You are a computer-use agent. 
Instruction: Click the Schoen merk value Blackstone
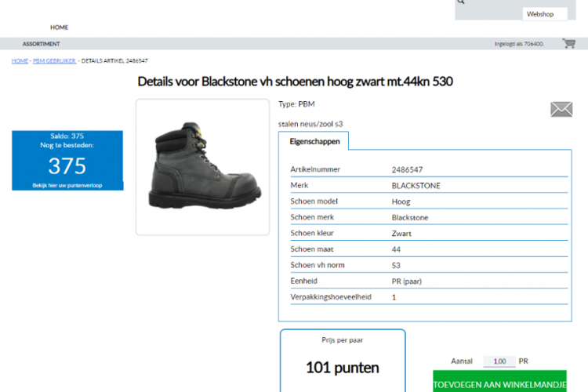[x=410, y=218]
